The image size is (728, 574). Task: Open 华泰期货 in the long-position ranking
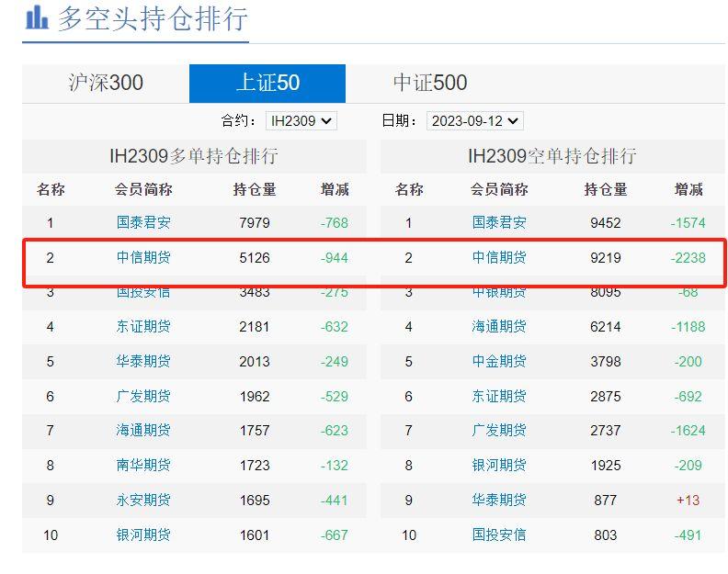(143, 362)
